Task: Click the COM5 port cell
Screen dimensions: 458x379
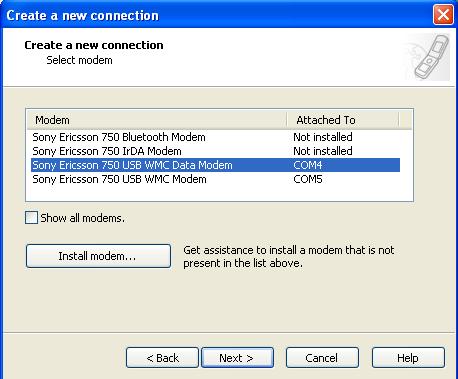Action: click(x=308, y=179)
